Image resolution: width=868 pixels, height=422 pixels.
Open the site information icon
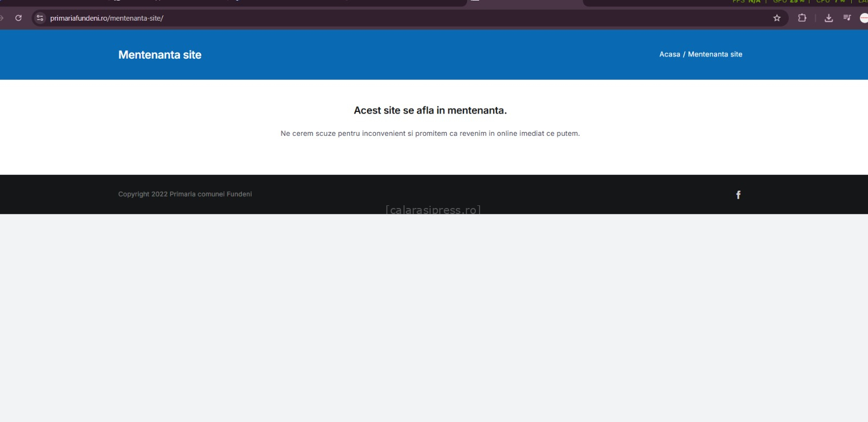click(x=40, y=18)
